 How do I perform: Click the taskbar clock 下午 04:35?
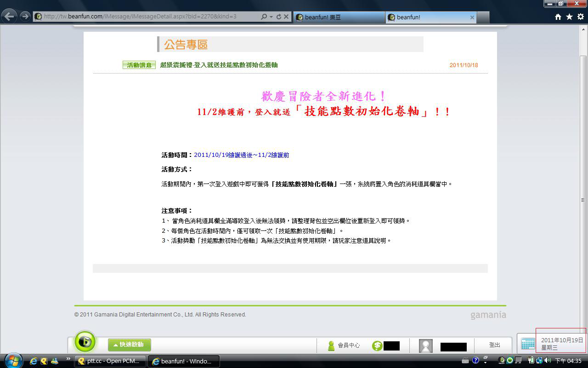pyautogui.click(x=569, y=361)
